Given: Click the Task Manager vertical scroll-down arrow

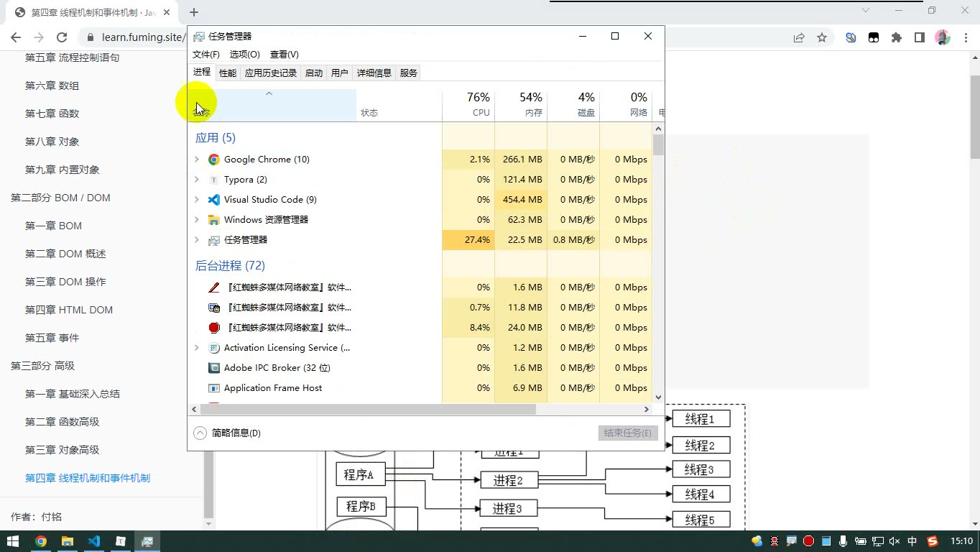Looking at the screenshot, I should tap(658, 397).
